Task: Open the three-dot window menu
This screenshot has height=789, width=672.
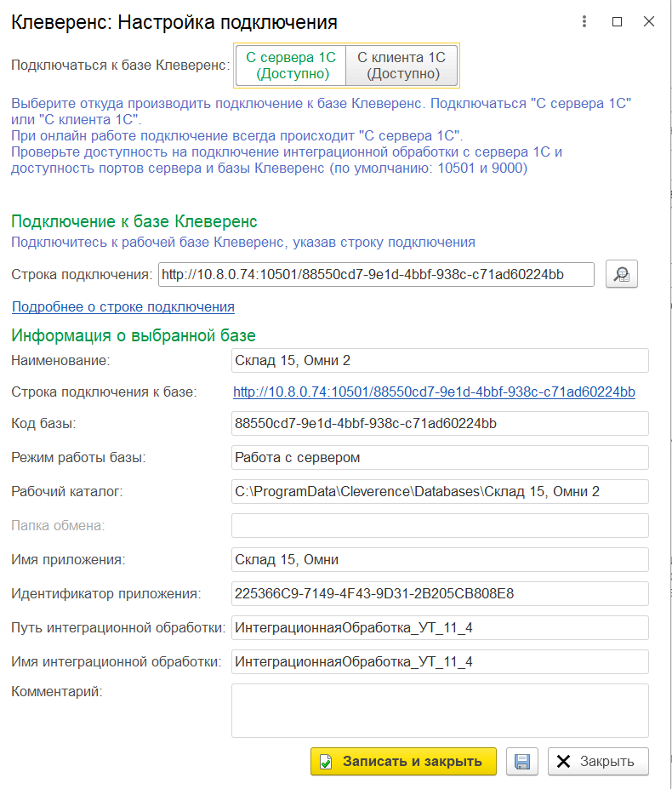Action: 584,22
